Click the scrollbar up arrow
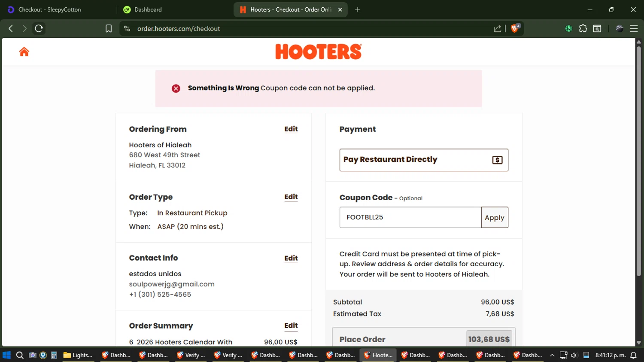 pos(639,42)
